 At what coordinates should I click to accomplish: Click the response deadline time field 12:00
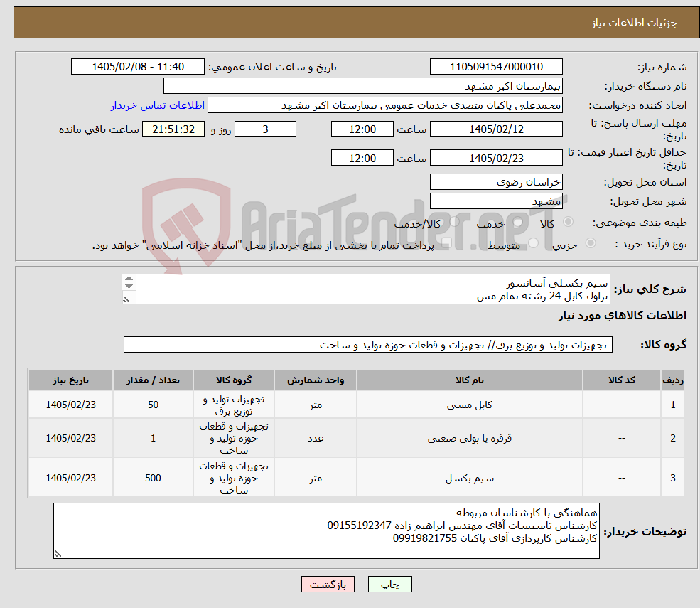click(362, 129)
